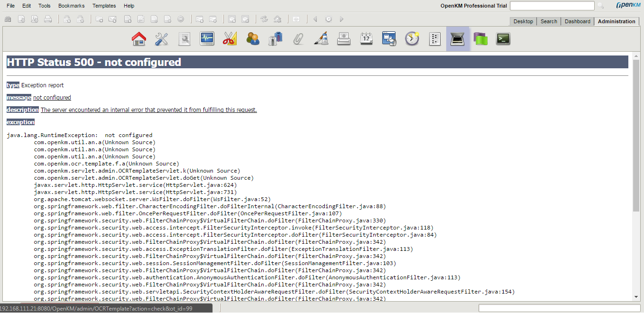Screen dimensions: 644x313
Task: Click the heartbeat monitor statistics icon
Action: tap(207, 39)
